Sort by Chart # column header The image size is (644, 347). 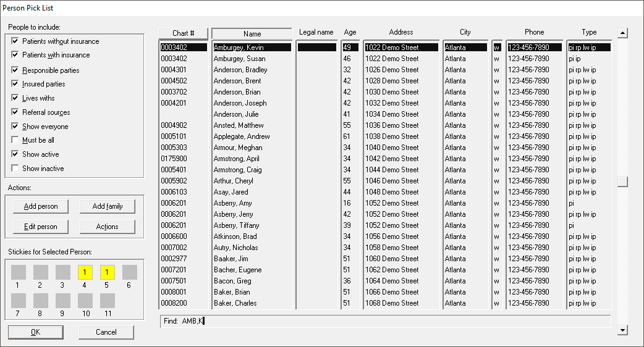point(183,33)
